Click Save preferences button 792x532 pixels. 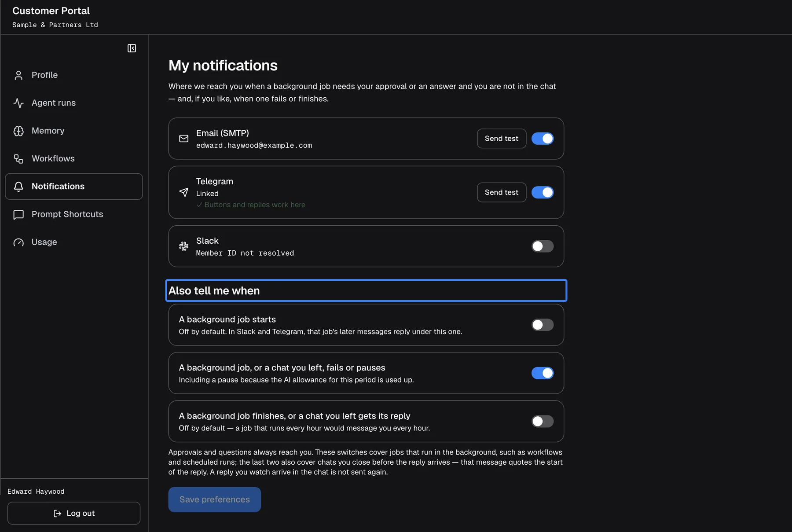click(215, 499)
